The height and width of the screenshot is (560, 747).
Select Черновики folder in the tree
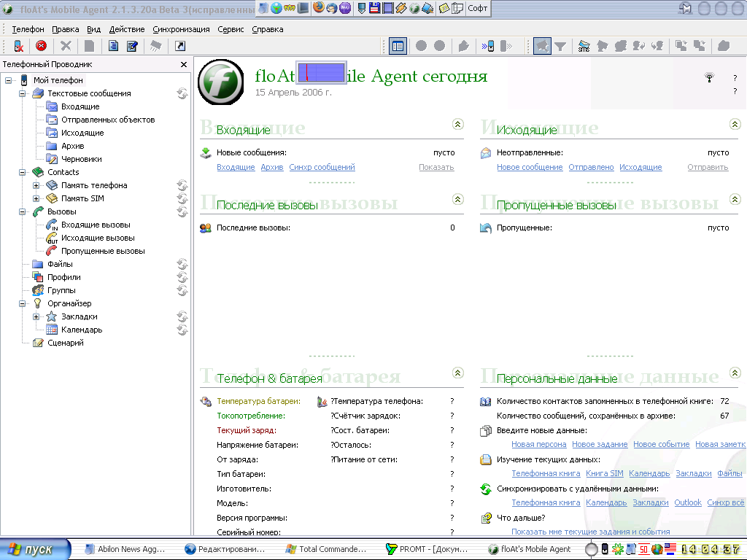click(x=82, y=159)
